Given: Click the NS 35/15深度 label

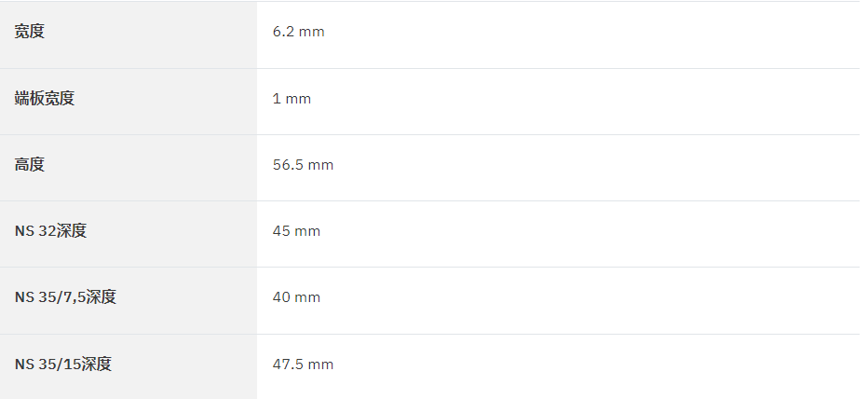Looking at the screenshot, I should pyautogui.click(x=63, y=365).
